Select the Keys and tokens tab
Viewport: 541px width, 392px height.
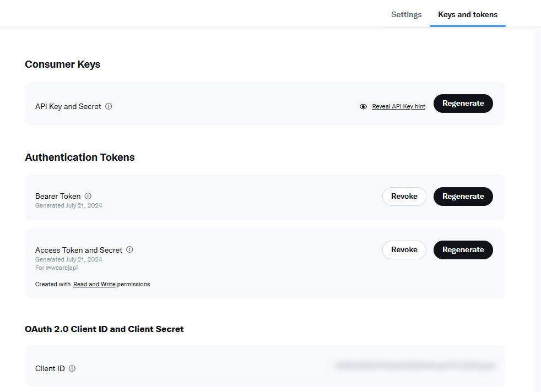pyautogui.click(x=467, y=15)
